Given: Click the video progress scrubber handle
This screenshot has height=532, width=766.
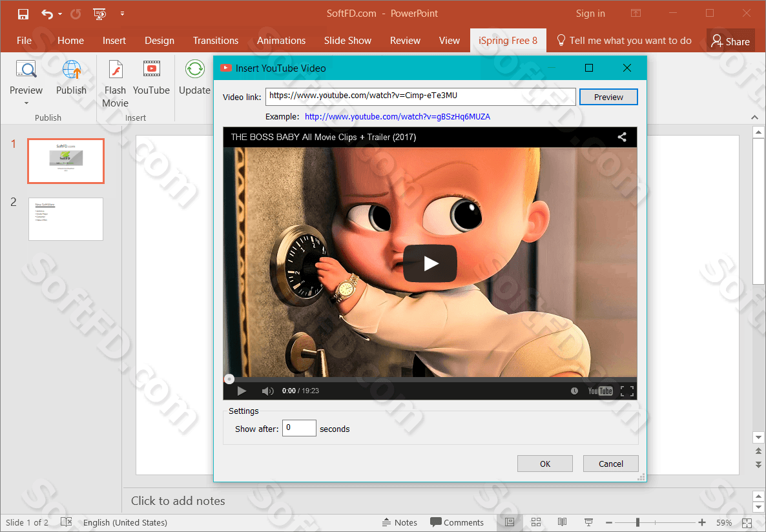Looking at the screenshot, I should pyautogui.click(x=229, y=378).
